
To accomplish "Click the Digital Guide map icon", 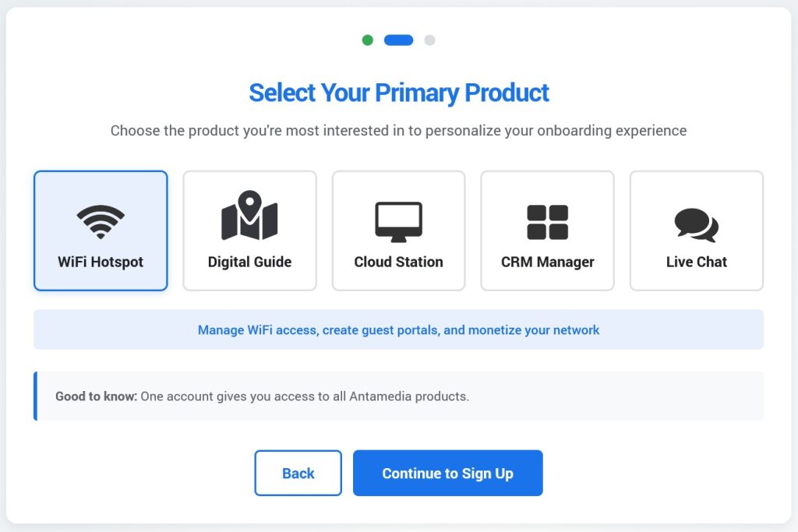I will tap(249, 215).
